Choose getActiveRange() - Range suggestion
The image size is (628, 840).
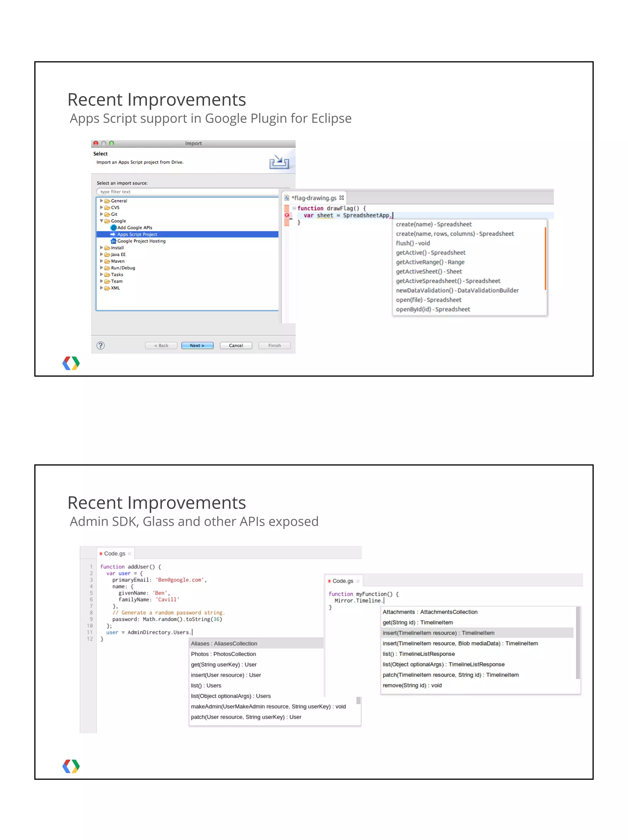(430, 262)
